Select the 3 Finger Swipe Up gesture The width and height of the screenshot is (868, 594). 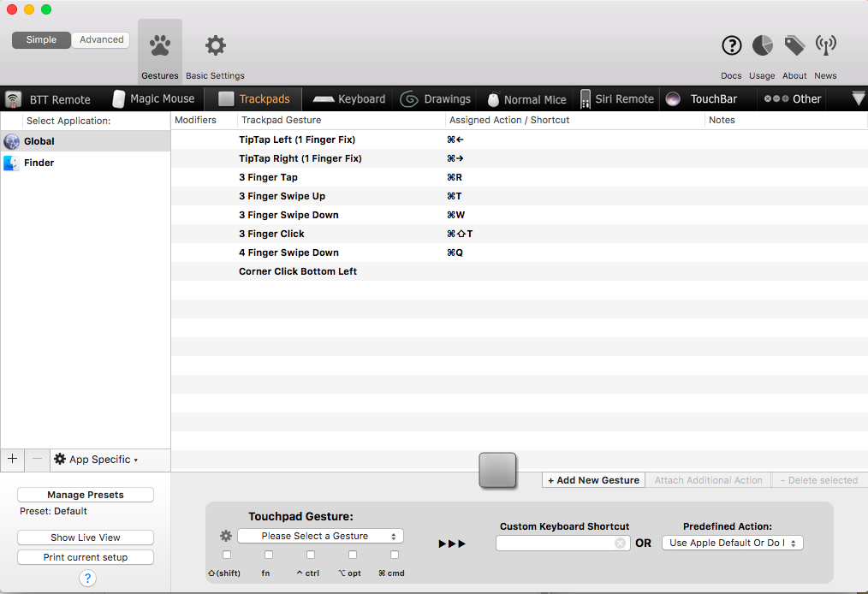(519, 196)
